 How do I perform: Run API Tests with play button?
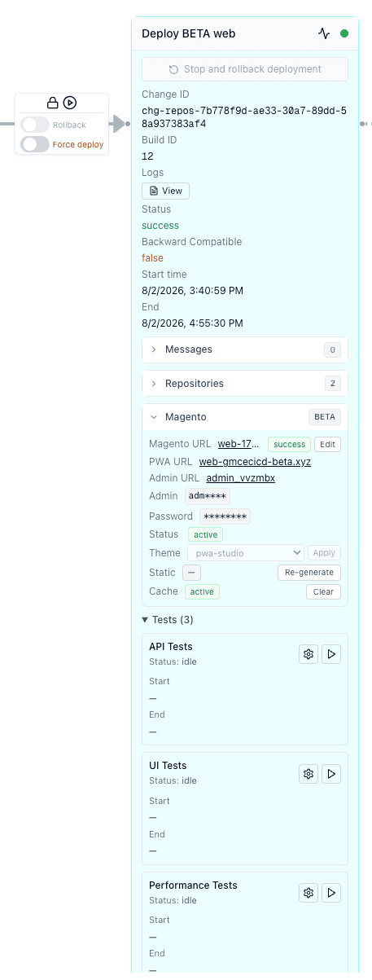(x=331, y=654)
